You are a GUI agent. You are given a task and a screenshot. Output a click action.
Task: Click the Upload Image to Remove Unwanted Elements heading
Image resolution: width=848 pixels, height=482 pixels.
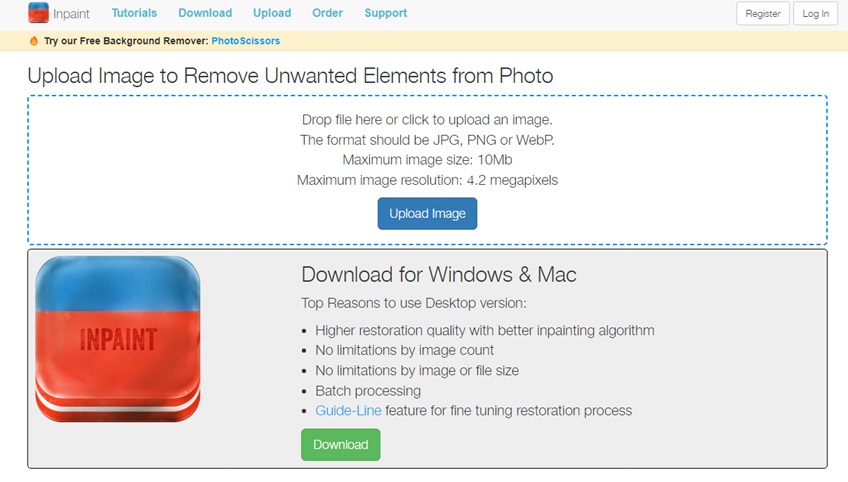290,76
